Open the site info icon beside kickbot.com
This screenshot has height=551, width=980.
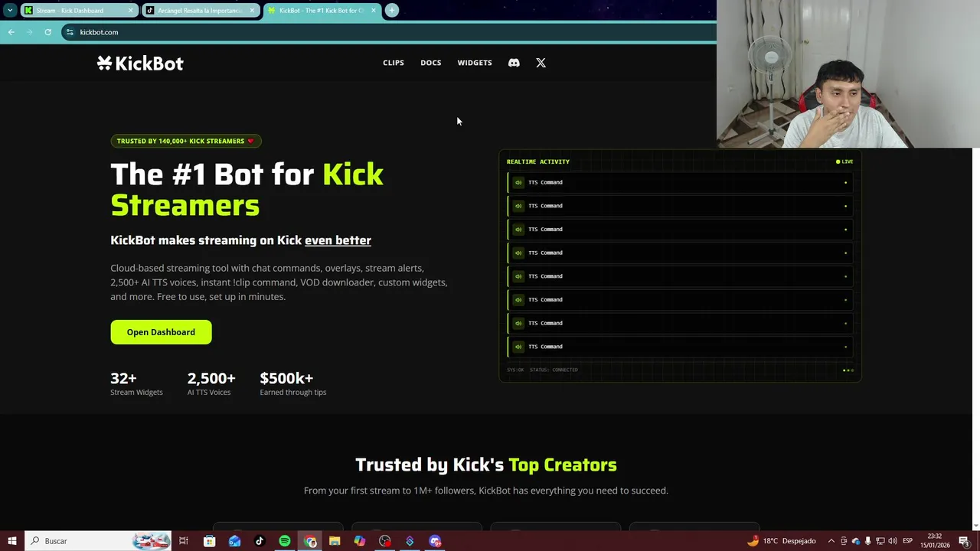coord(70,32)
